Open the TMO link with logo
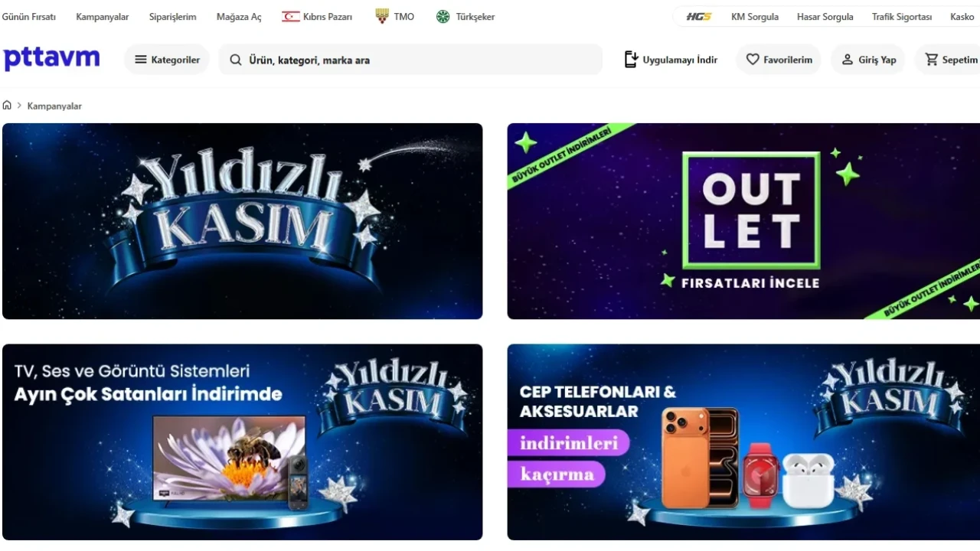The width and height of the screenshot is (980, 551). 395,17
